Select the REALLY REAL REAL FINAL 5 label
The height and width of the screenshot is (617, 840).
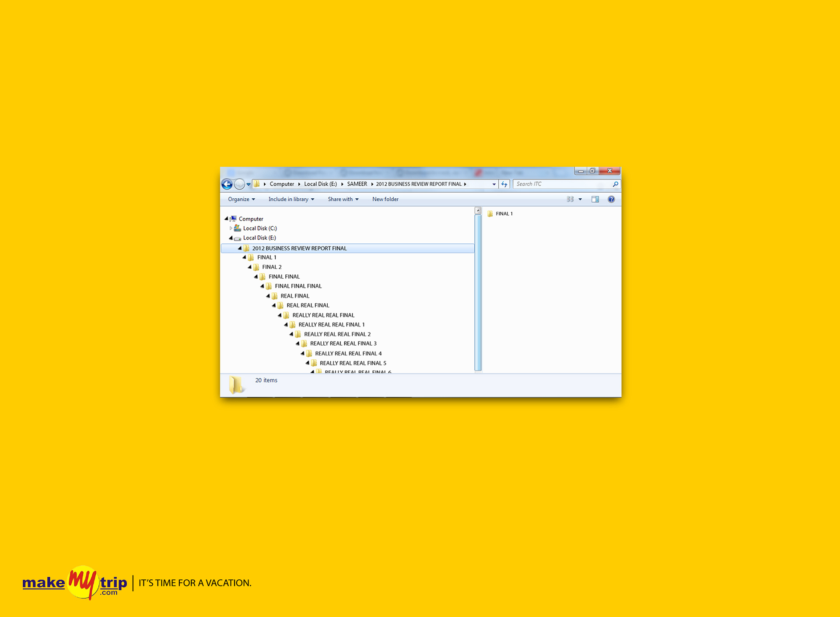coord(353,363)
